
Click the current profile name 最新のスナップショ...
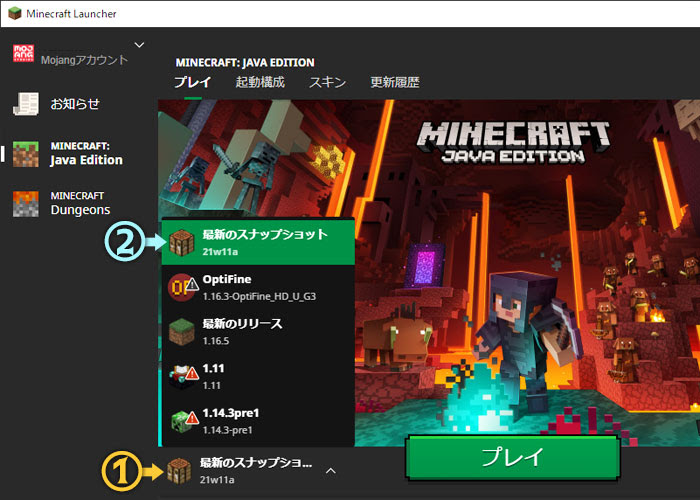click(256, 463)
